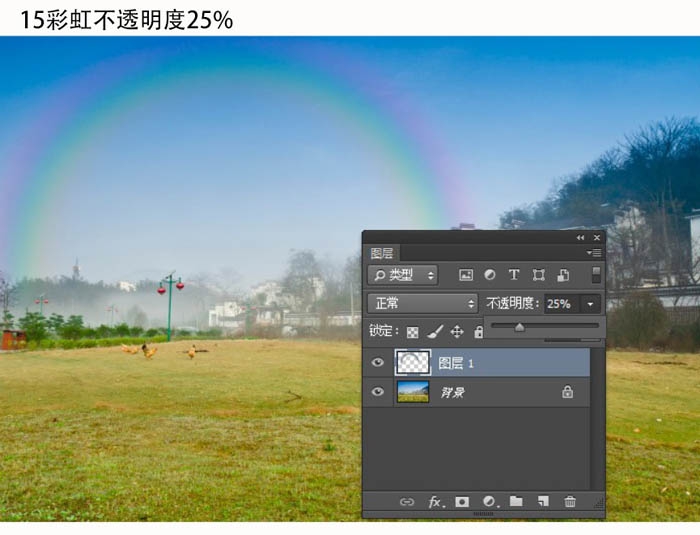The image size is (700, 535).
Task: Click the layers panel vertical scrollbar
Action: click(x=597, y=419)
